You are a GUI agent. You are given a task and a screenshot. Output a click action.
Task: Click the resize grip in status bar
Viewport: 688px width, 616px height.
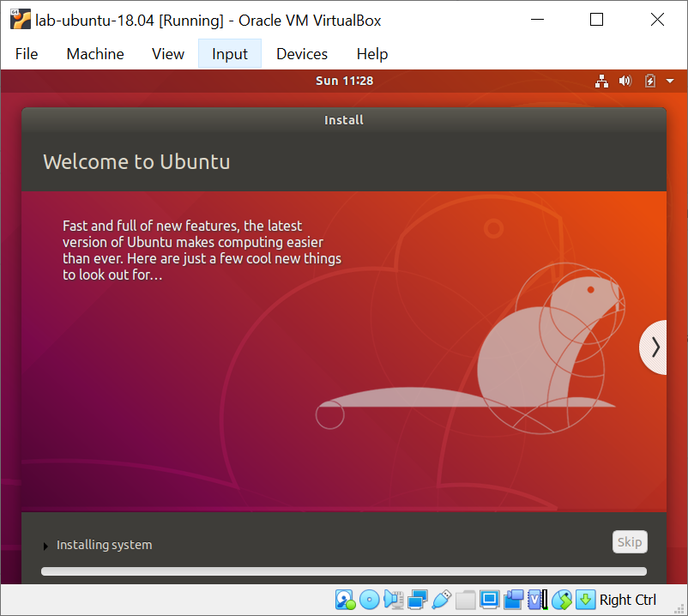pyautogui.click(x=679, y=607)
